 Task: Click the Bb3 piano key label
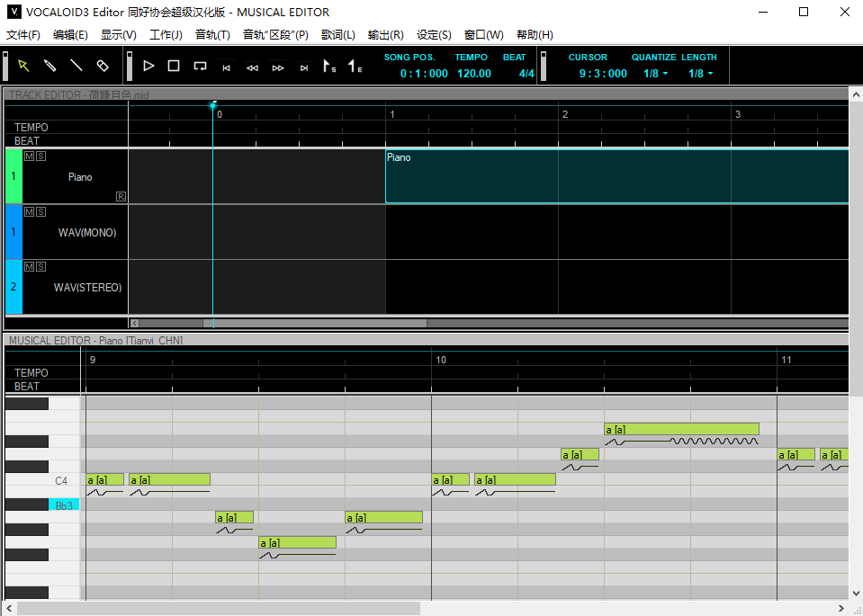point(64,504)
